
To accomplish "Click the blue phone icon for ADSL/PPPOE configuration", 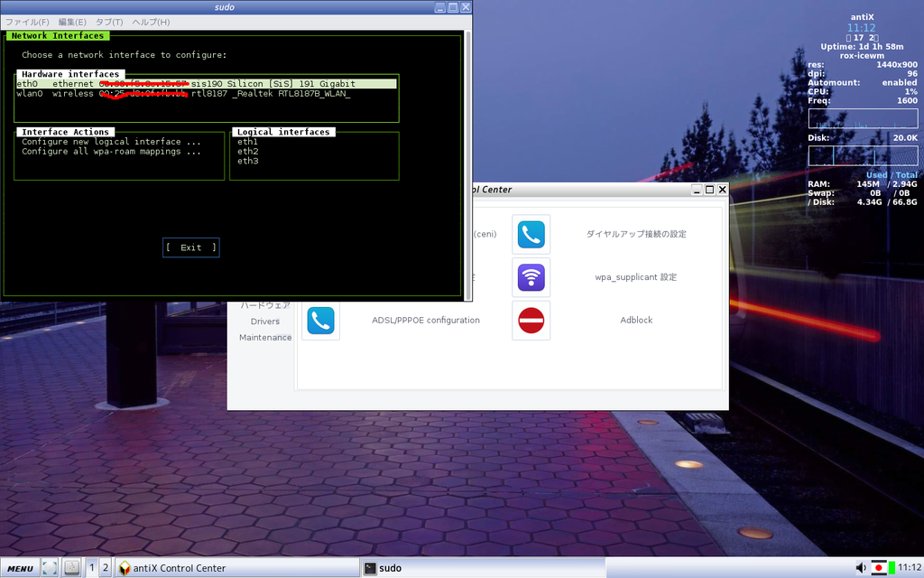I will pyautogui.click(x=320, y=321).
